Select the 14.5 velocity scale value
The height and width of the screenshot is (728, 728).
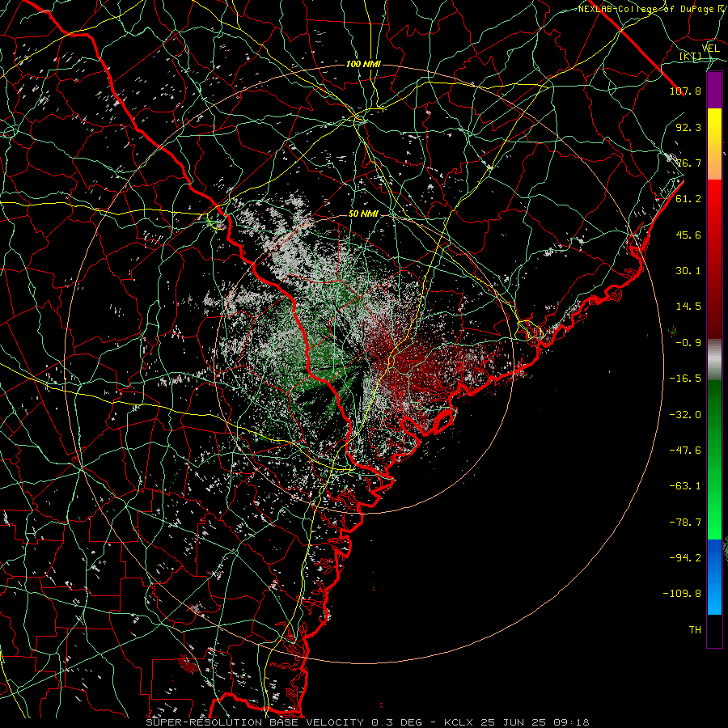[688, 307]
